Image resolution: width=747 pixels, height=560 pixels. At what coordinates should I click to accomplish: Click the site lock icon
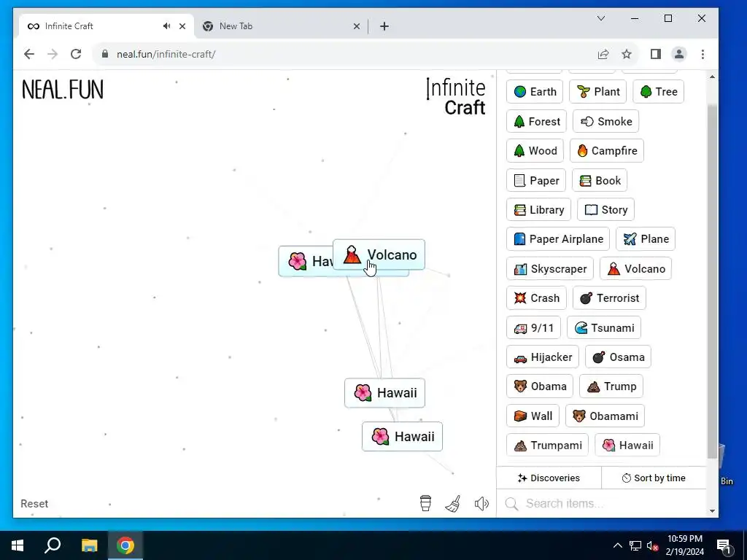[105, 54]
